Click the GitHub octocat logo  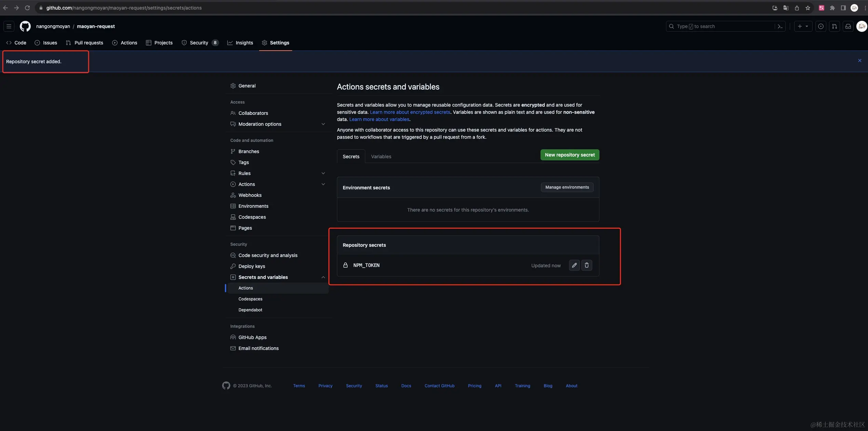click(25, 26)
